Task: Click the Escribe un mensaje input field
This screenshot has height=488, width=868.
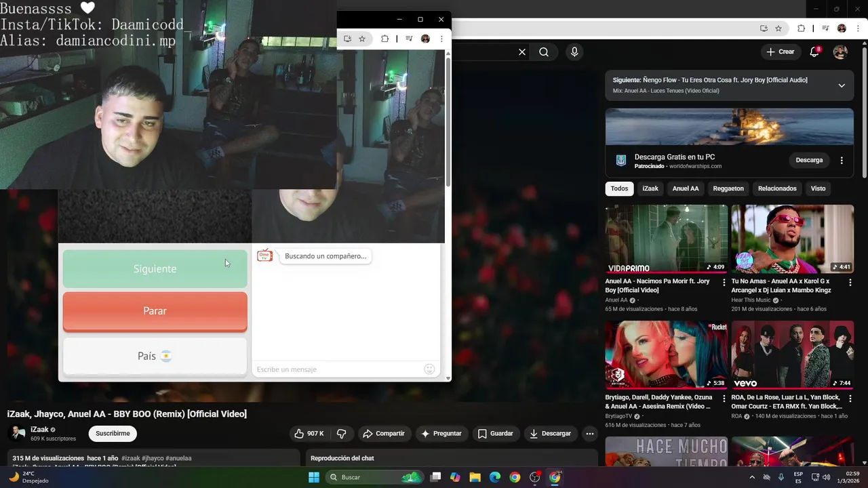Action: (x=337, y=369)
